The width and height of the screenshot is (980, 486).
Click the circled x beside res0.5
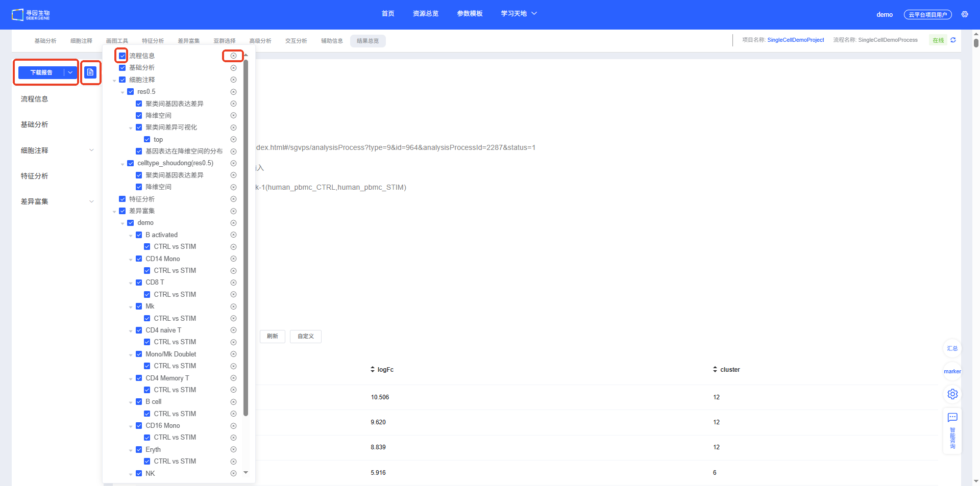point(233,92)
